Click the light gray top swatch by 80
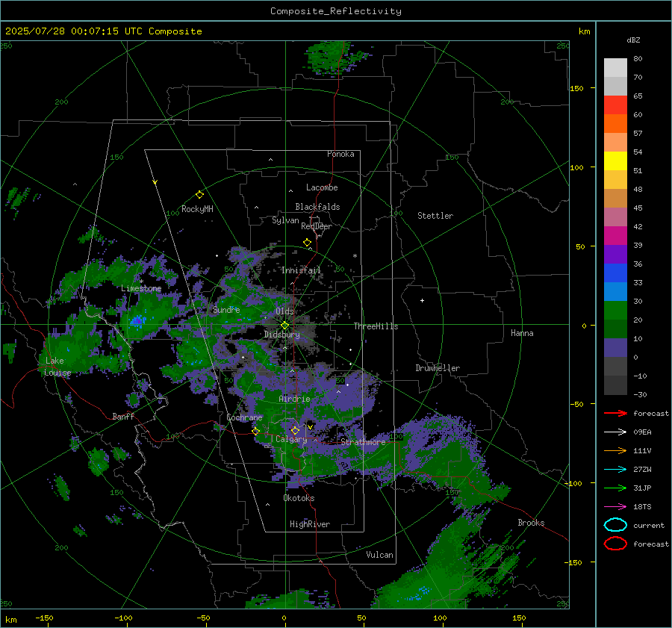The width and height of the screenshot is (672, 628). (615, 68)
